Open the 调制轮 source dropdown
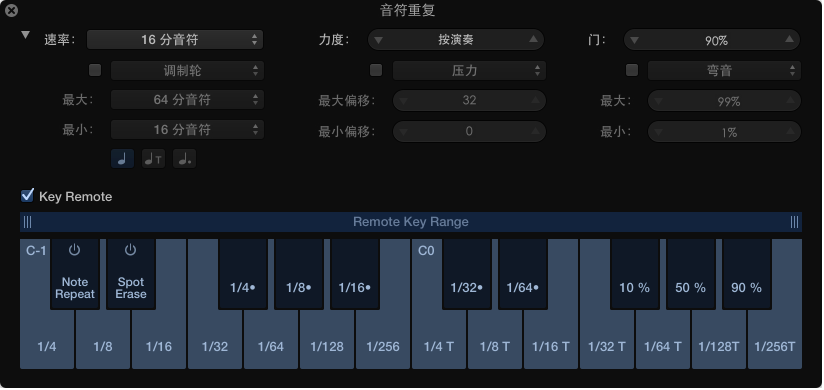The image size is (824, 390). (188, 70)
